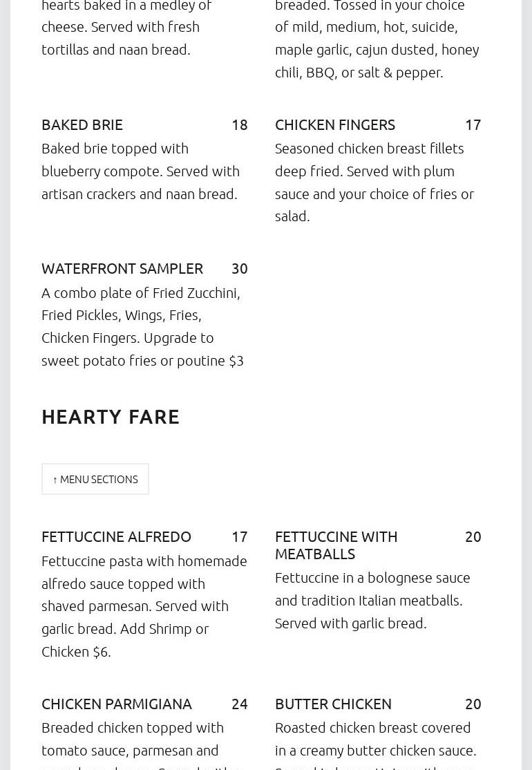Click the Butter Chicken price 20
Viewport: 532px width, 770px height.
pos(473,704)
